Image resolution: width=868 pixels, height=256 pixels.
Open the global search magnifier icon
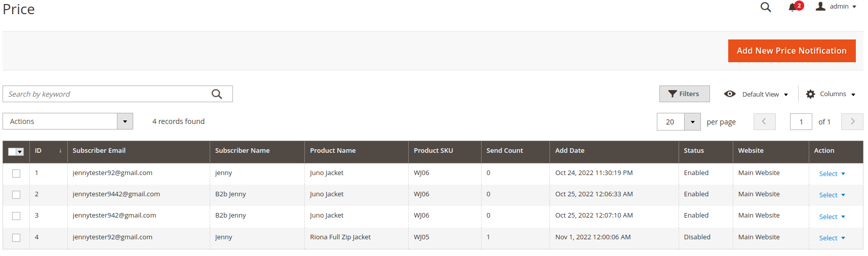[766, 7]
